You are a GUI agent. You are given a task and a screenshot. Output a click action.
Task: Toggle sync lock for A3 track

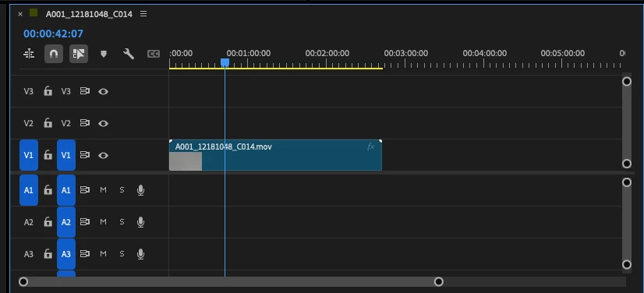(85, 254)
